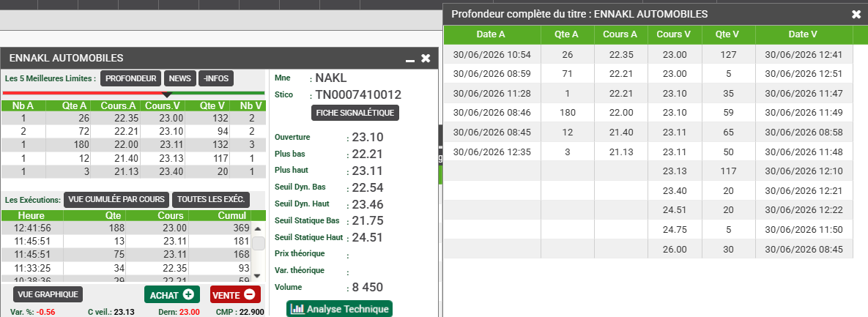868x317 pixels.
Task: Click the Dern value 23.00
Action: [x=189, y=312]
